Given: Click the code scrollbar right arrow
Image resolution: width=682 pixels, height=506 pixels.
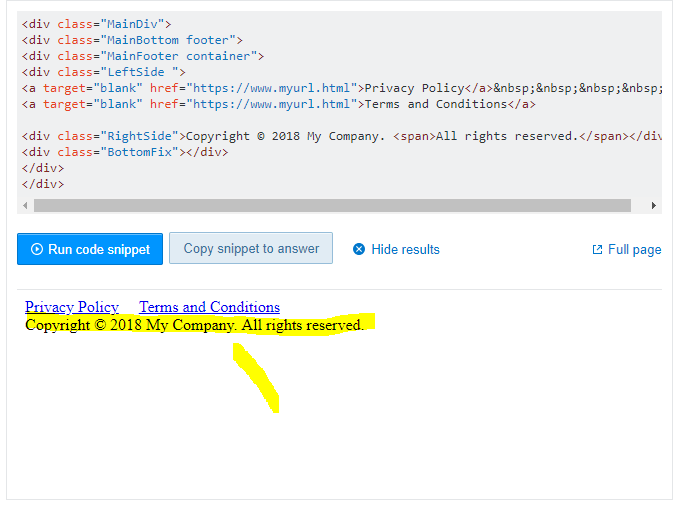Looking at the screenshot, I should (653, 205).
